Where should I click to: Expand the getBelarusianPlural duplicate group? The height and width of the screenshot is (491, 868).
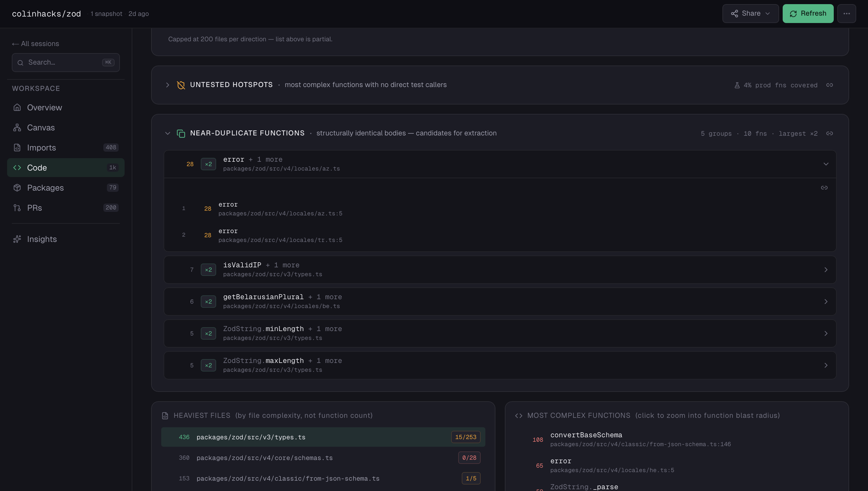pos(500,302)
